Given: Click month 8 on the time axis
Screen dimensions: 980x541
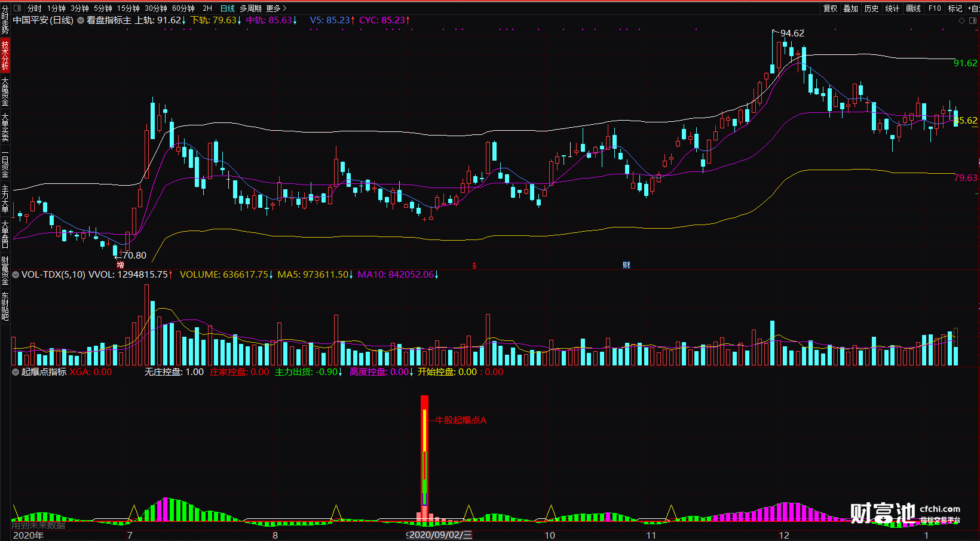Looking at the screenshot, I should pos(275,535).
